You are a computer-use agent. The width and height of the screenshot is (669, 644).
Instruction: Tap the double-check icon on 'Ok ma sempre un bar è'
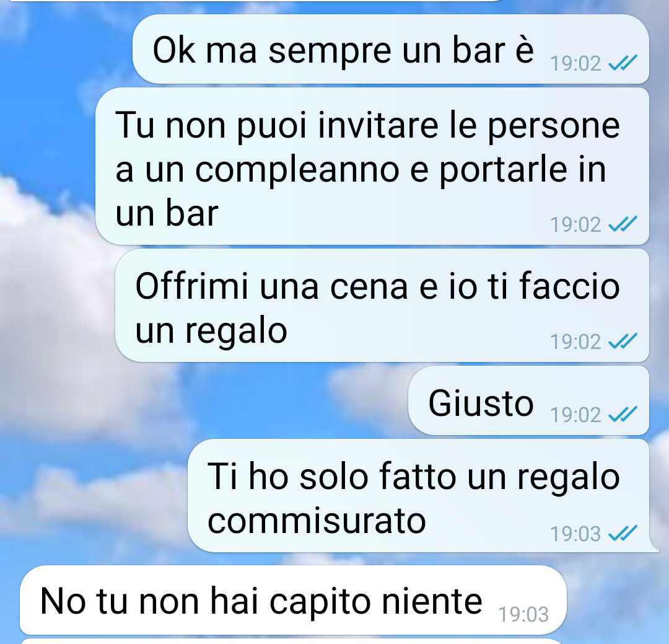[x=623, y=63]
